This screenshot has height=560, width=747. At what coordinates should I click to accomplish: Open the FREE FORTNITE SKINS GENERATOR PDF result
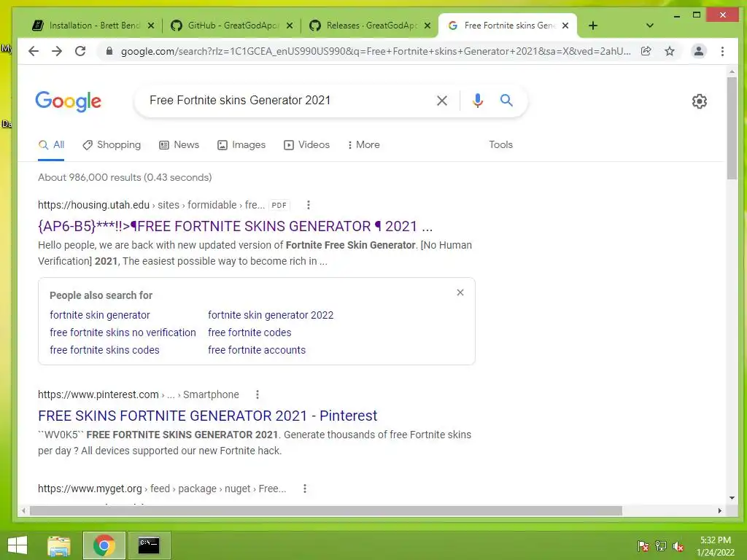tap(235, 226)
